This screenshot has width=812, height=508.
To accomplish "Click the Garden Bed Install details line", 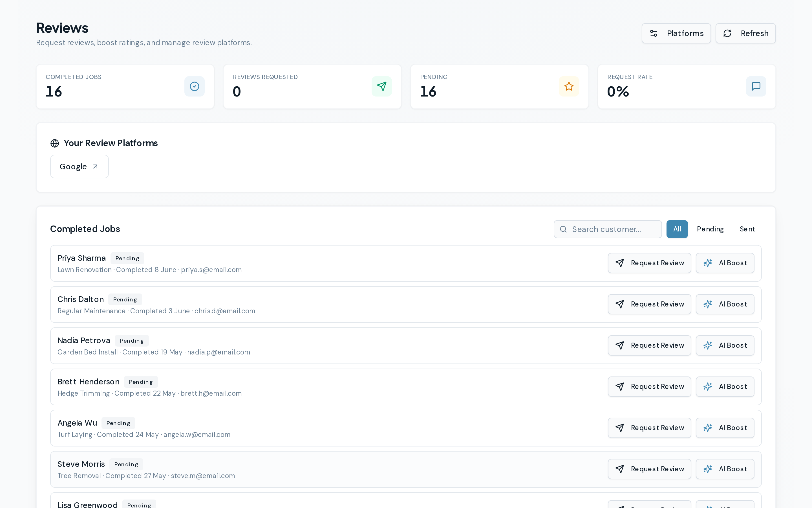I will tap(154, 352).
